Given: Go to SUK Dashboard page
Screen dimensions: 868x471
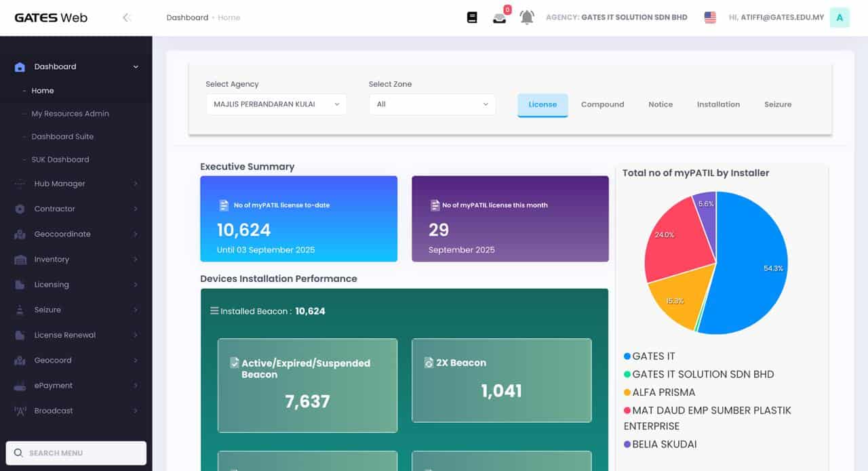Looking at the screenshot, I should pos(60,159).
